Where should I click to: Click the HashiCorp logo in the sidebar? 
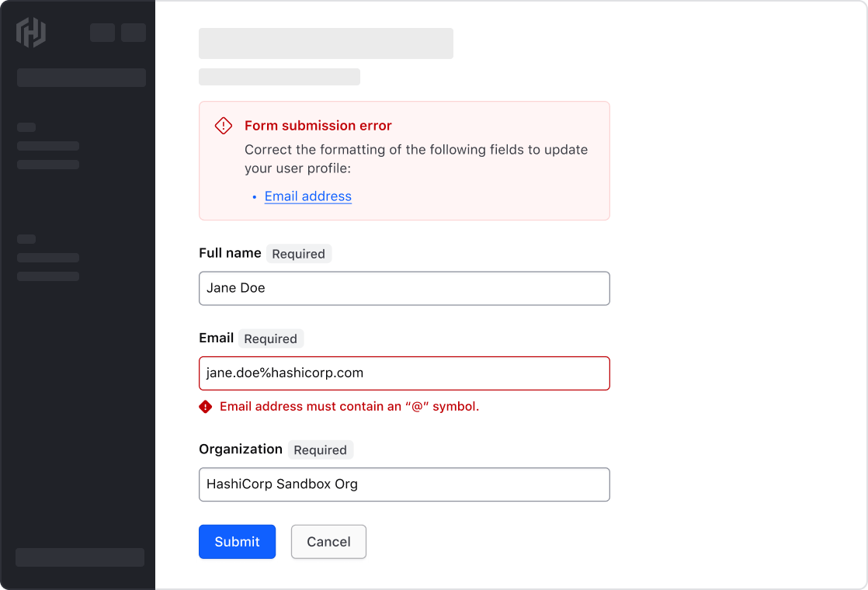[30, 33]
